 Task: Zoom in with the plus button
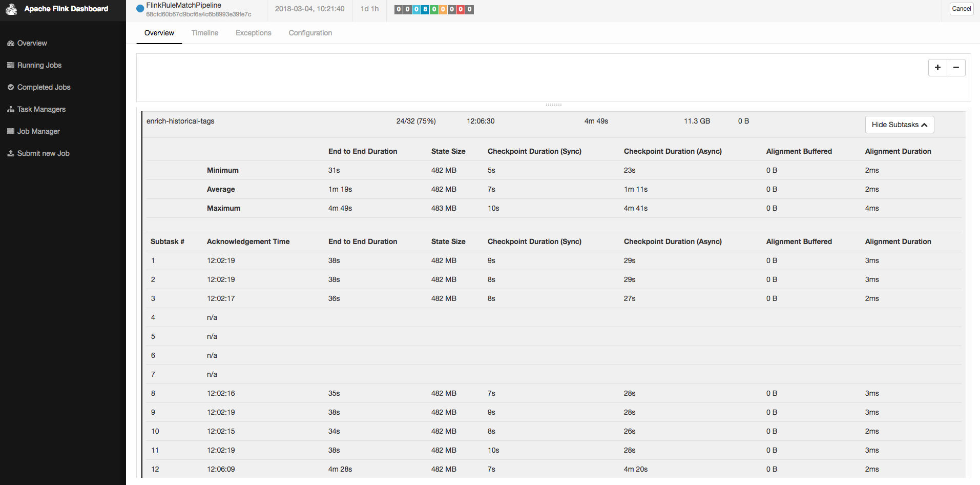click(x=937, y=68)
